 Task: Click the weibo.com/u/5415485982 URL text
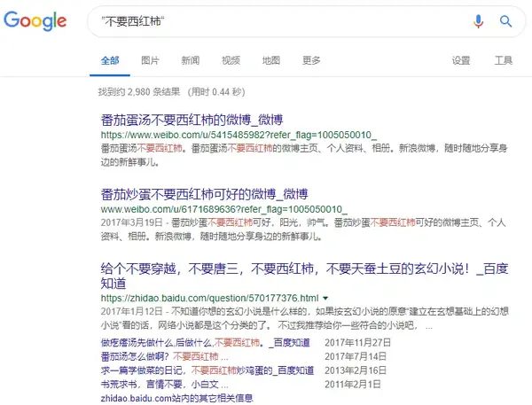(239, 135)
